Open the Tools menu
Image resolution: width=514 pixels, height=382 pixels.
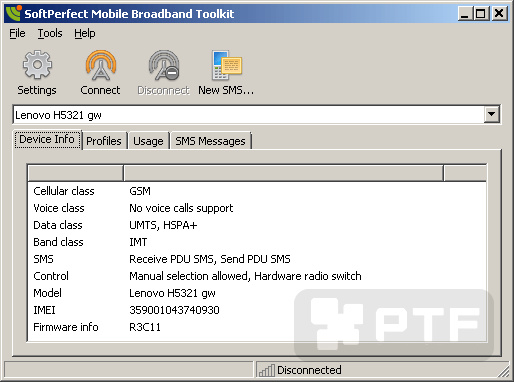(x=50, y=33)
